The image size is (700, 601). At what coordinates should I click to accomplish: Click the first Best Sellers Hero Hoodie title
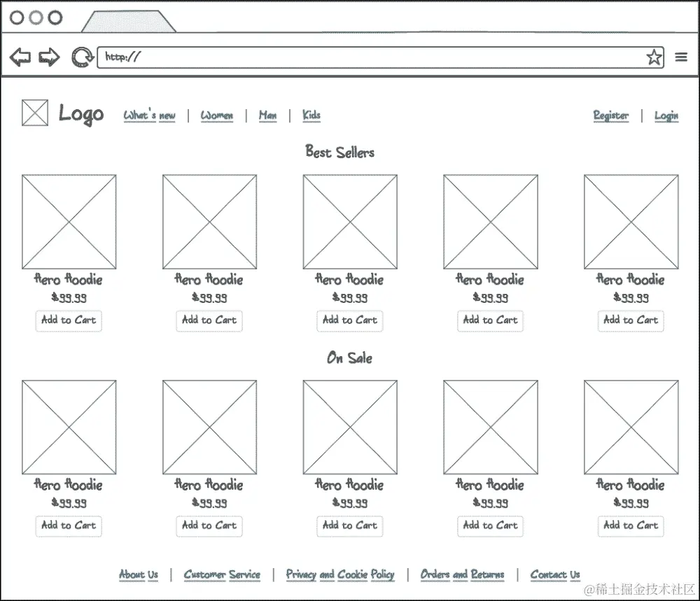[69, 280]
